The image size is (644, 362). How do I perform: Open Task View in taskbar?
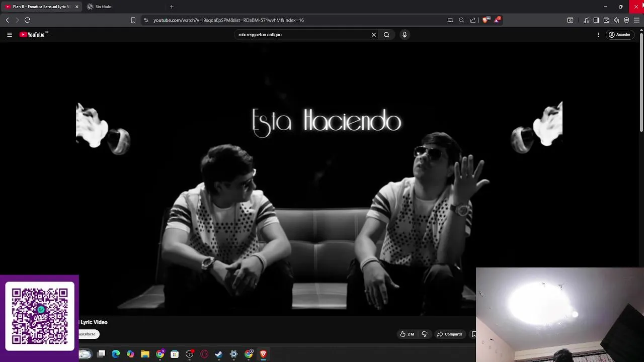tap(101, 354)
